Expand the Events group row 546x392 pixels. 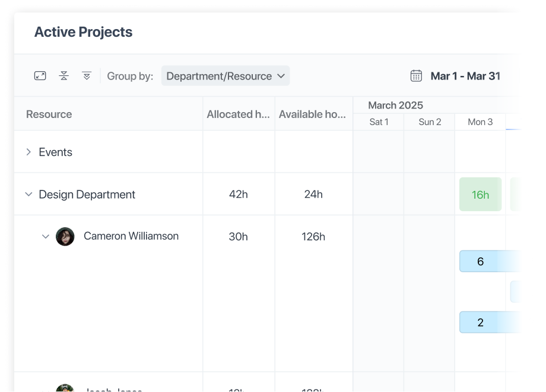28,152
